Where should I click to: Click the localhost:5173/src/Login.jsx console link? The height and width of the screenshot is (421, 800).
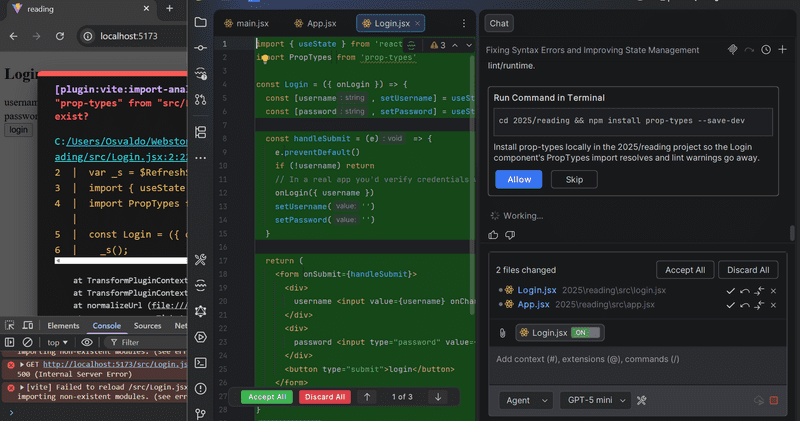115,364
